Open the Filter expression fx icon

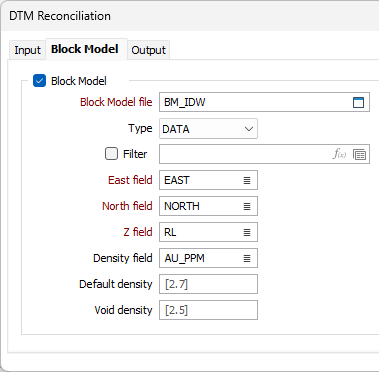[x=339, y=154]
